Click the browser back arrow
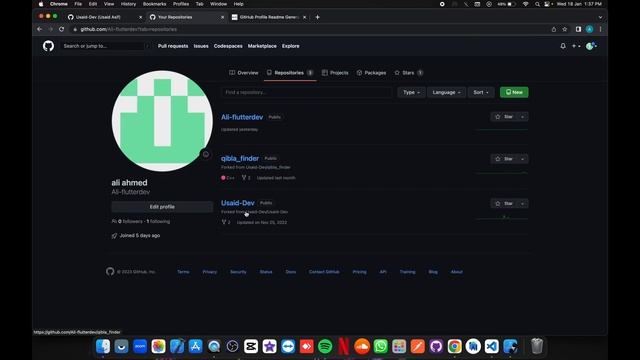Screen dimensions: 640x360 click(40, 29)
